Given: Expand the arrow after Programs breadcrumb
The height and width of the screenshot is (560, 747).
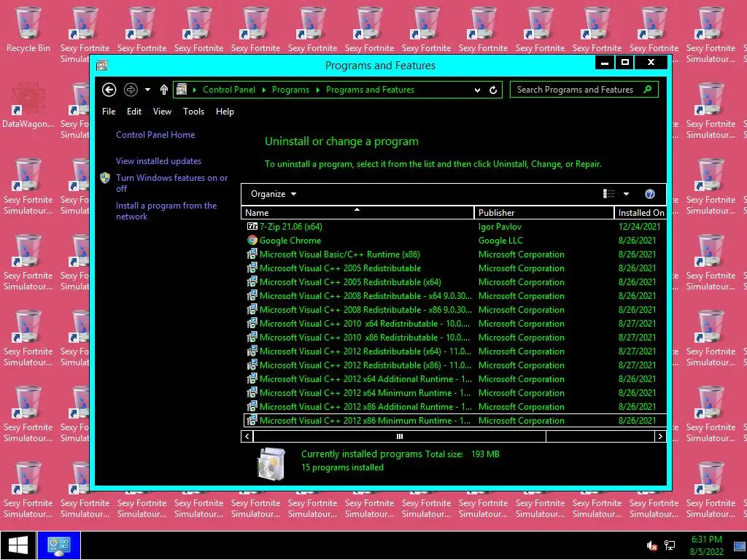Looking at the screenshot, I should 318,90.
